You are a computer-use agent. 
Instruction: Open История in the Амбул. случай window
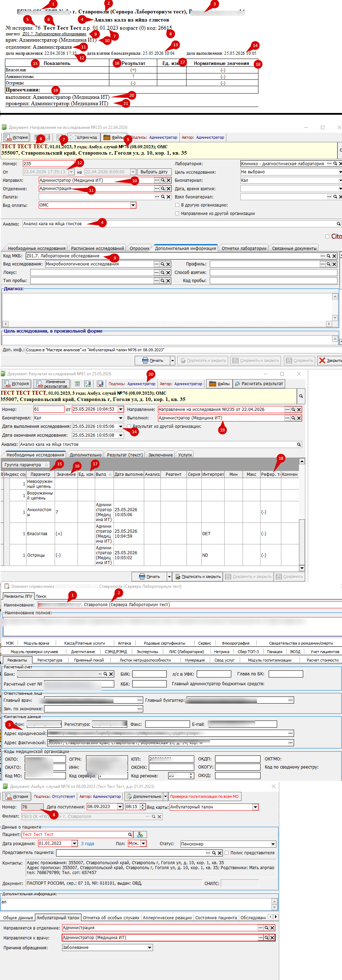point(17,796)
